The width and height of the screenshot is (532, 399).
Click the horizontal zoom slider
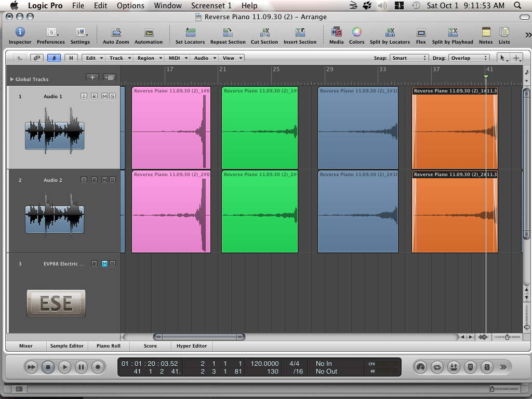[x=507, y=337]
